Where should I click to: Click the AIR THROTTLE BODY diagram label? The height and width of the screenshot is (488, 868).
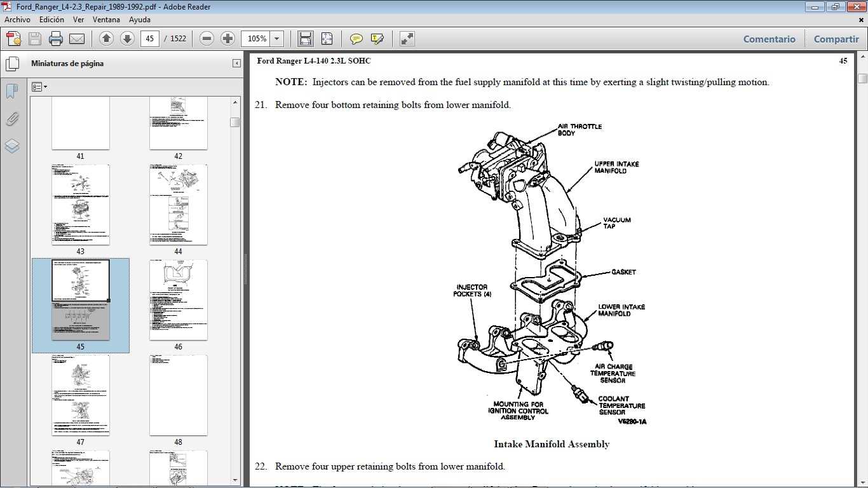point(580,130)
